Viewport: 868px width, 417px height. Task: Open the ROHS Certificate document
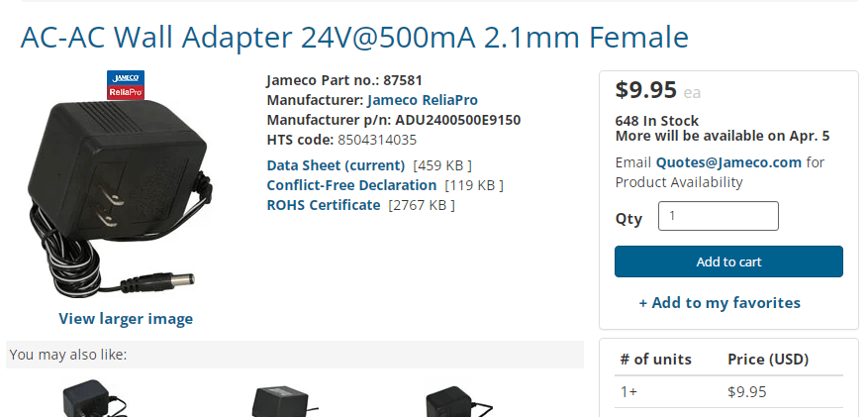(324, 205)
